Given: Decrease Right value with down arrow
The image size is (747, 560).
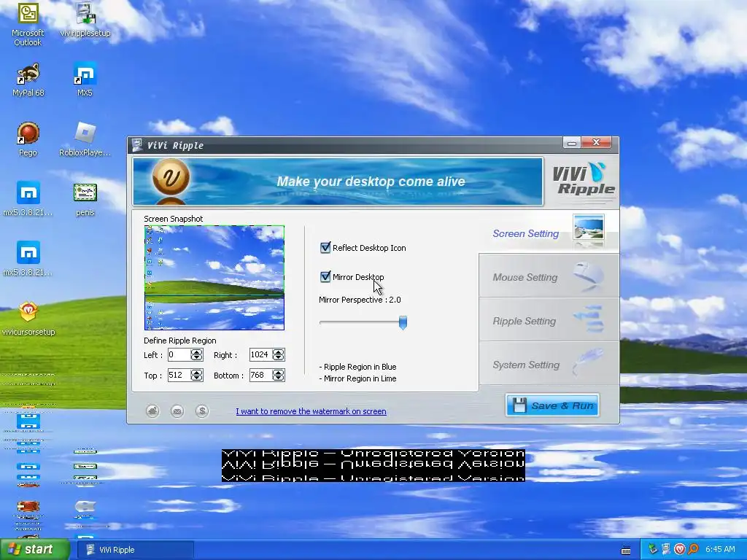Looking at the screenshot, I should click(x=279, y=357).
